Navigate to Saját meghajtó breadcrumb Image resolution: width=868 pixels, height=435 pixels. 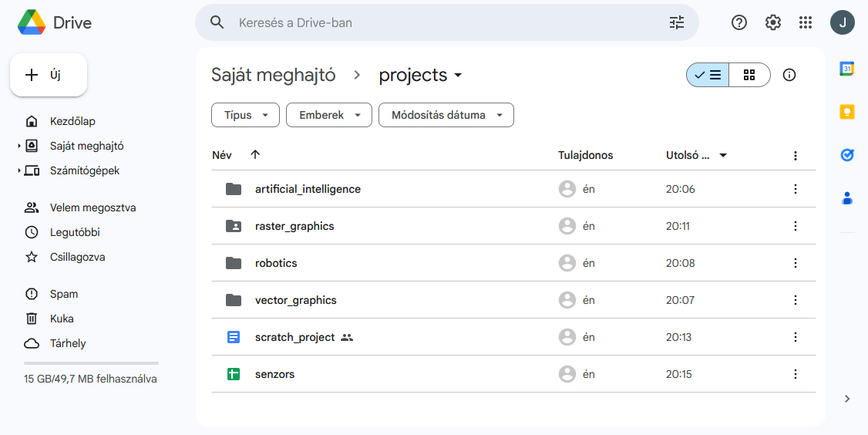[273, 75]
